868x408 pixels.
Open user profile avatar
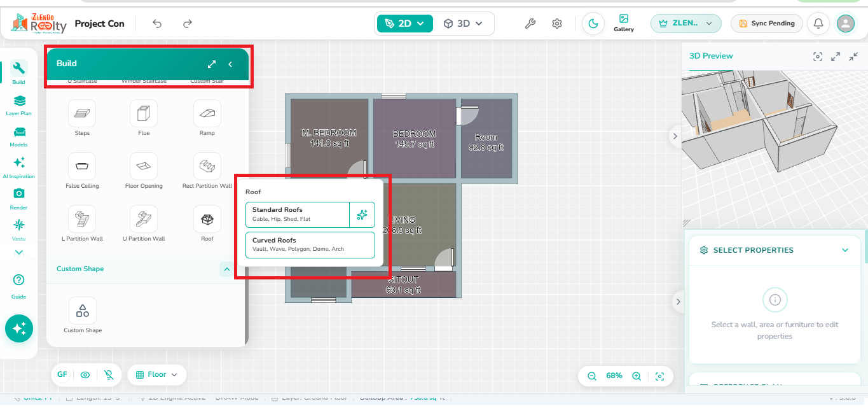click(x=846, y=24)
